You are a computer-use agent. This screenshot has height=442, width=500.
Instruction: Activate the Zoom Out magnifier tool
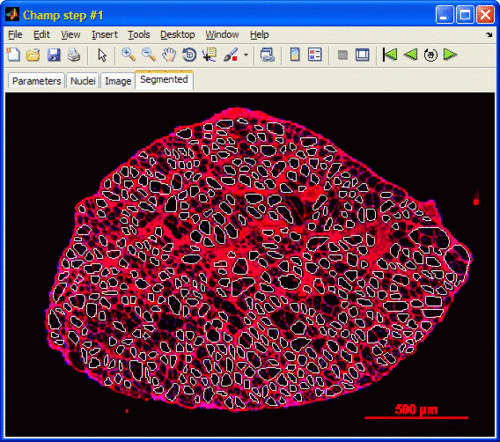(149, 54)
